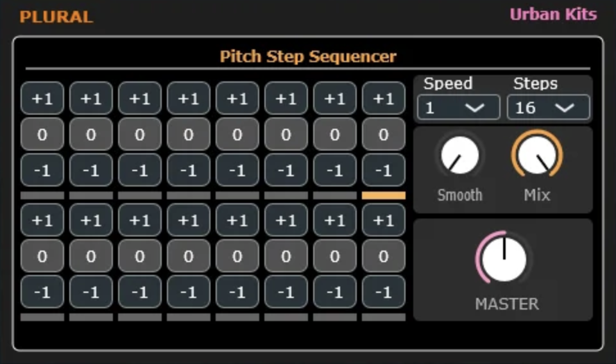The height and width of the screenshot is (364, 616).
Task: Click the Smooth knob
Action: (x=459, y=155)
